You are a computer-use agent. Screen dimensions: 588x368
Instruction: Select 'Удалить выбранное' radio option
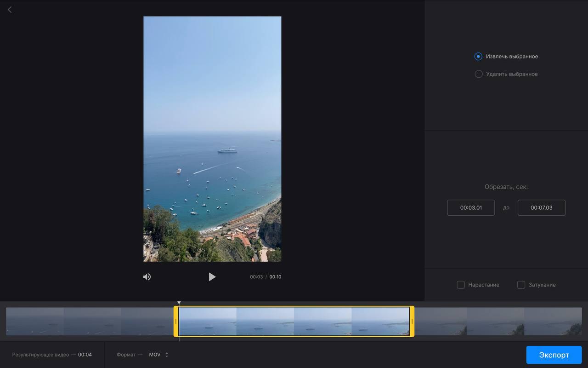[x=478, y=74]
